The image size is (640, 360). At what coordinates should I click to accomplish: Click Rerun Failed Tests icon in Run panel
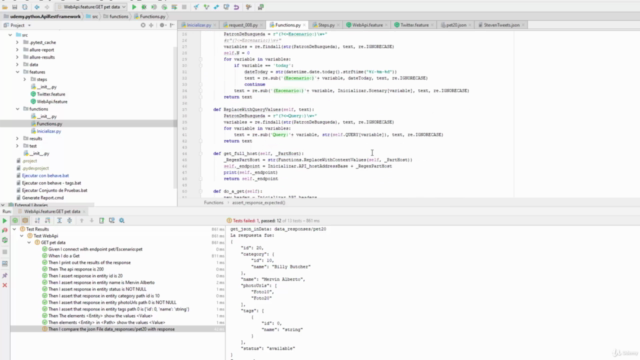(x=4, y=231)
